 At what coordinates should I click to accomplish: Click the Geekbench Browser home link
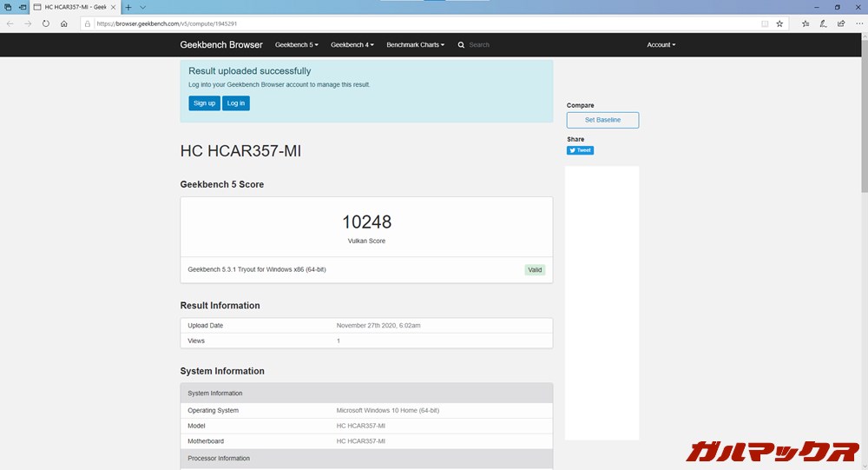coord(221,44)
